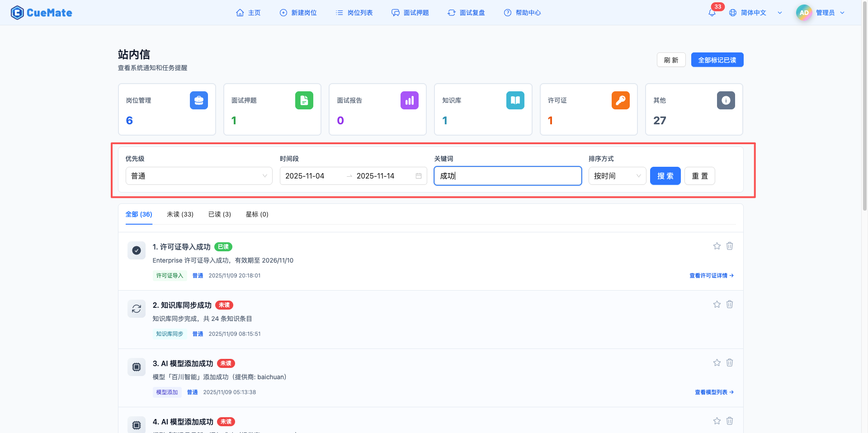868x433 pixels.
Task: Switch to the 未读 (33) tab
Action: 180,214
